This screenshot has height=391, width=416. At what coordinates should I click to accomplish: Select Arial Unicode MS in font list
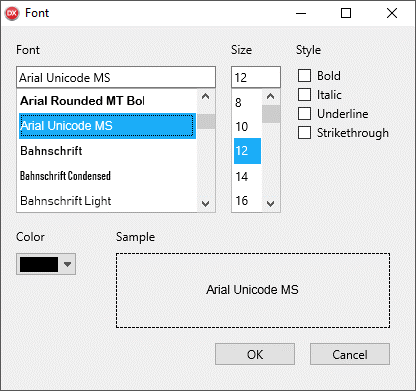click(x=107, y=126)
